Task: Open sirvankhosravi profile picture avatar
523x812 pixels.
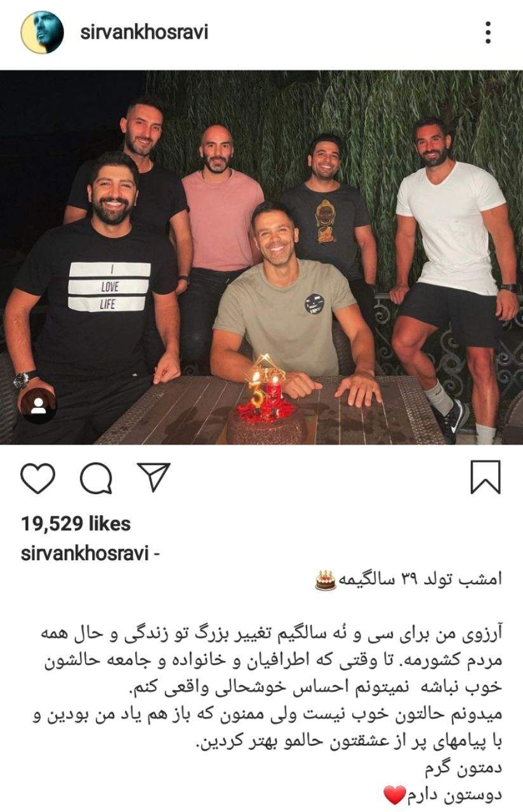Action: 43,32
